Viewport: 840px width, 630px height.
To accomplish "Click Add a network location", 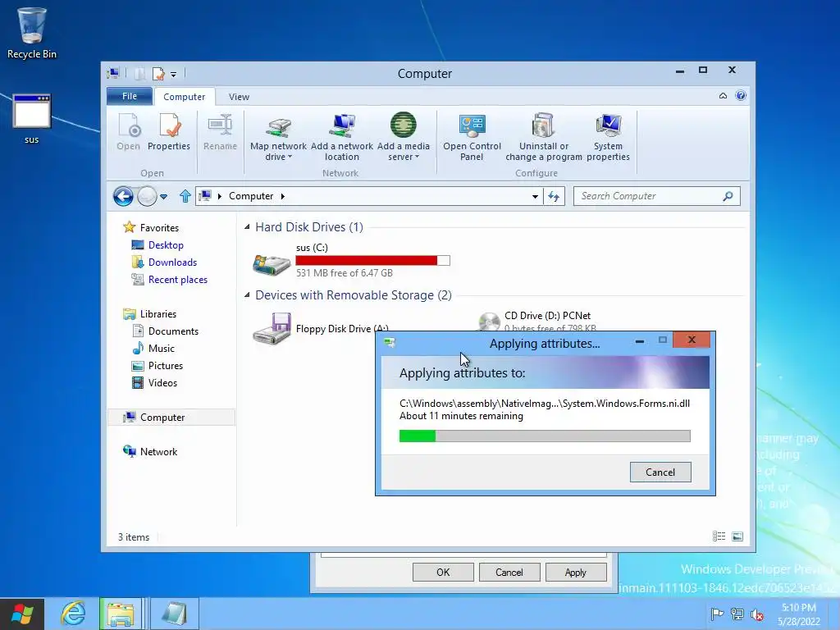I will (x=342, y=137).
